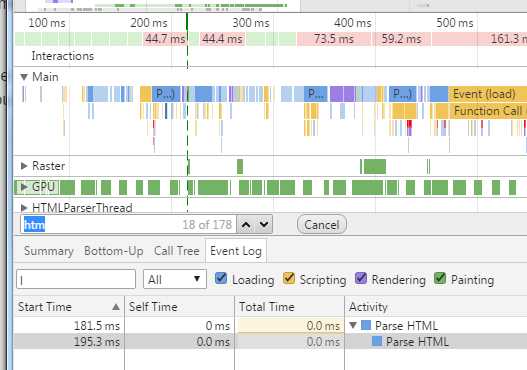Switch to the Summary tab
527x370 pixels.
pyautogui.click(x=49, y=251)
